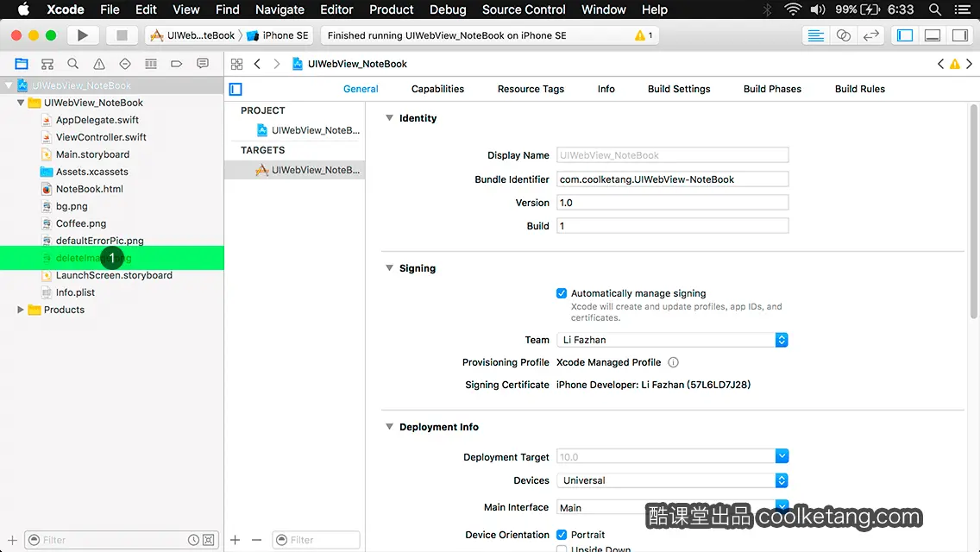The image size is (980, 552).
Task: Select ViewController.swift in the navigator
Action: [101, 137]
